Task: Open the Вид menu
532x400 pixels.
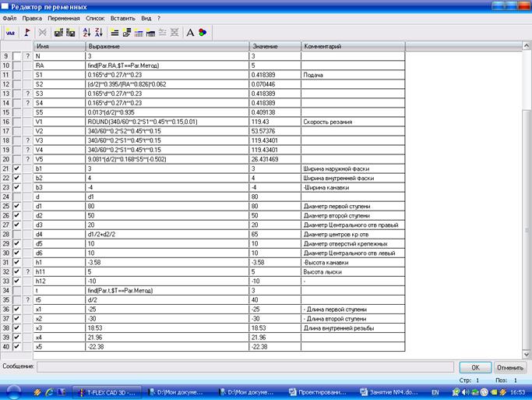Action: (x=146, y=19)
